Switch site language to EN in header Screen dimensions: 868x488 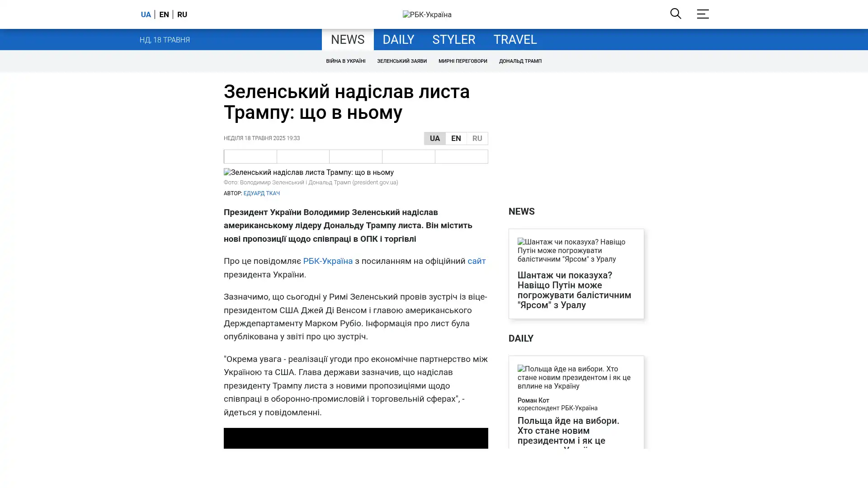coord(164,14)
